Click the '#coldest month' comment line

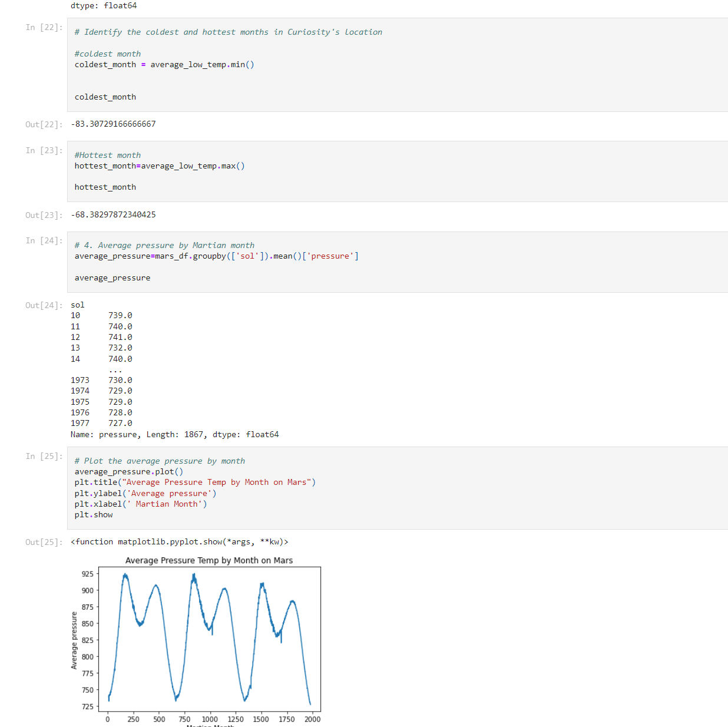[x=107, y=54]
